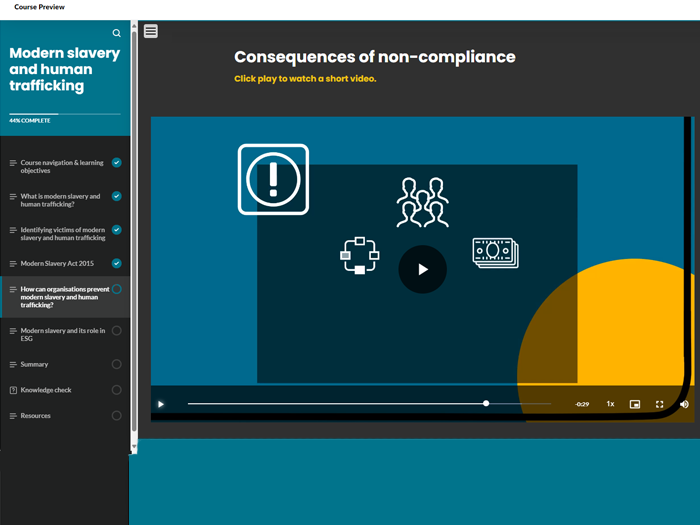The height and width of the screenshot is (525, 700).
Task: Toggle the hamburger sidebar menu button
Action: [151, 31]
